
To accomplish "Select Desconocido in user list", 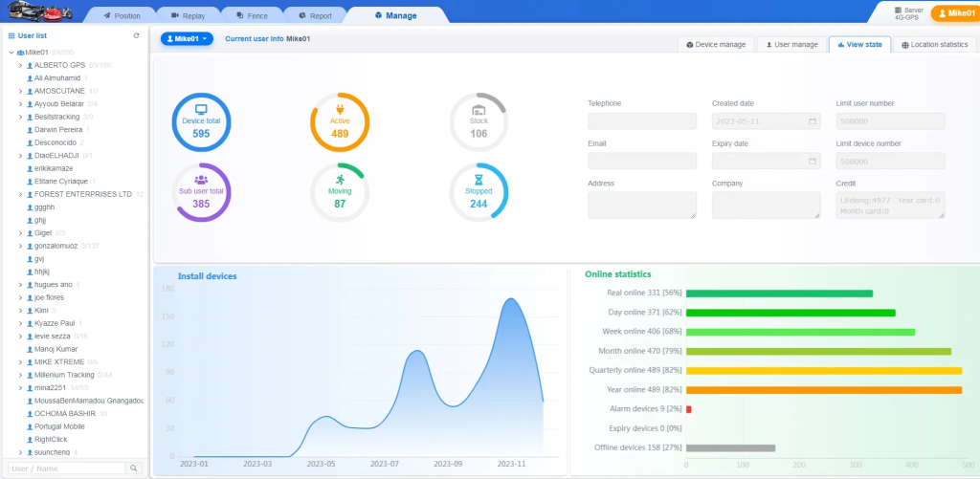I will coord(55,142).
